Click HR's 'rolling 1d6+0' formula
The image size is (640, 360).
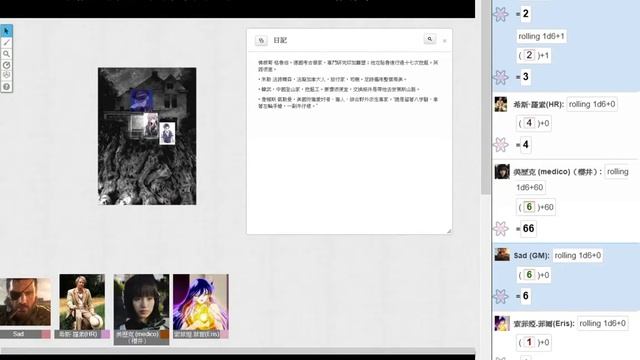coord(592,104)
